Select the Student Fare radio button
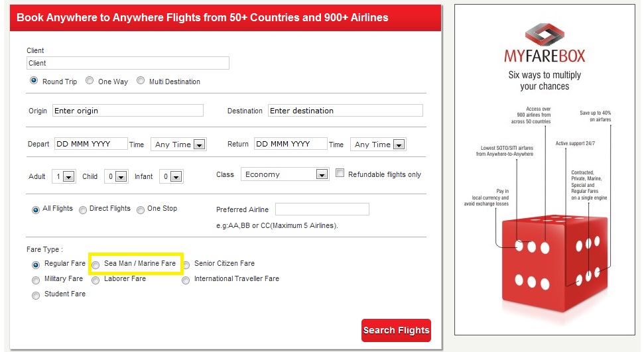This screenshot has height=352, width=644. pyautogui.click(x=36, y=295)
